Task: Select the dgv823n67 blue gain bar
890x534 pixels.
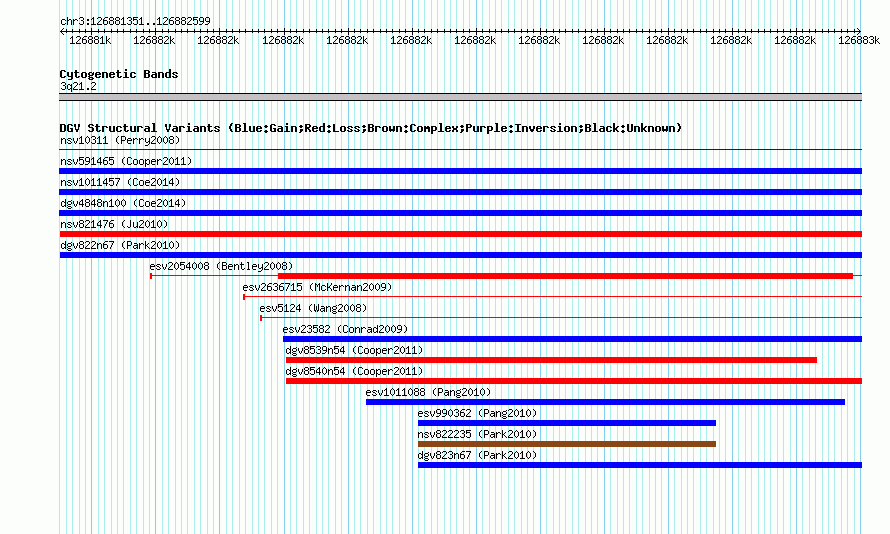Action: [640, 465]
